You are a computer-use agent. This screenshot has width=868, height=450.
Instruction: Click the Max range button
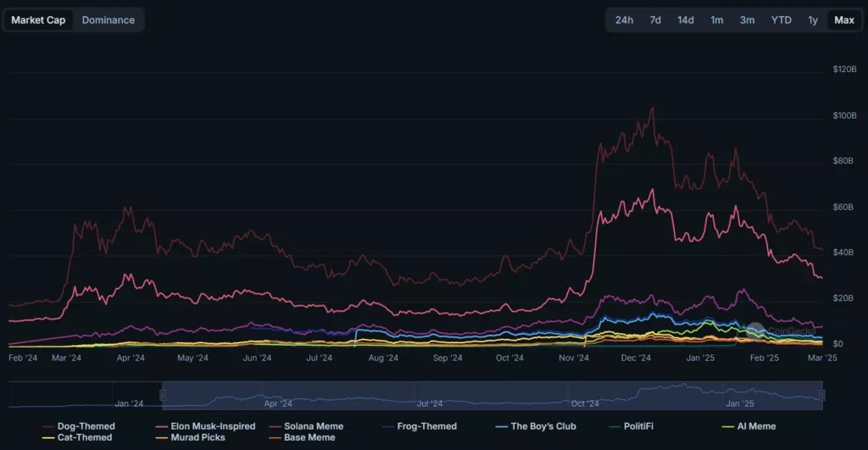(843, 20)
